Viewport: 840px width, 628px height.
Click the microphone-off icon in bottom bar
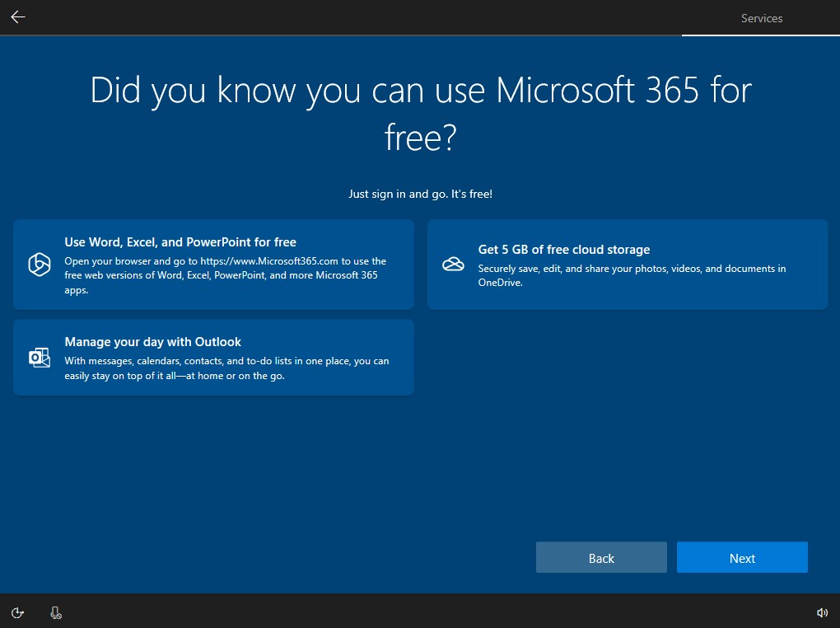coord(56,612)
